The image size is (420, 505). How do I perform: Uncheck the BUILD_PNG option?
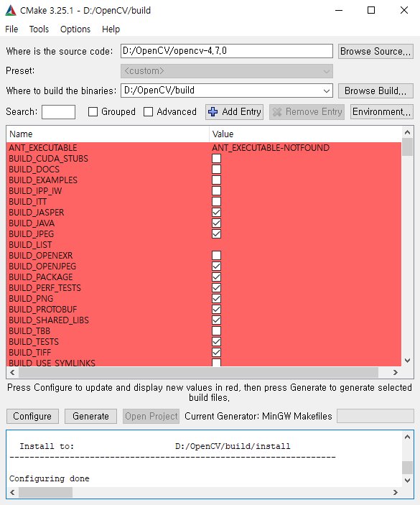(x=217, y=299)
